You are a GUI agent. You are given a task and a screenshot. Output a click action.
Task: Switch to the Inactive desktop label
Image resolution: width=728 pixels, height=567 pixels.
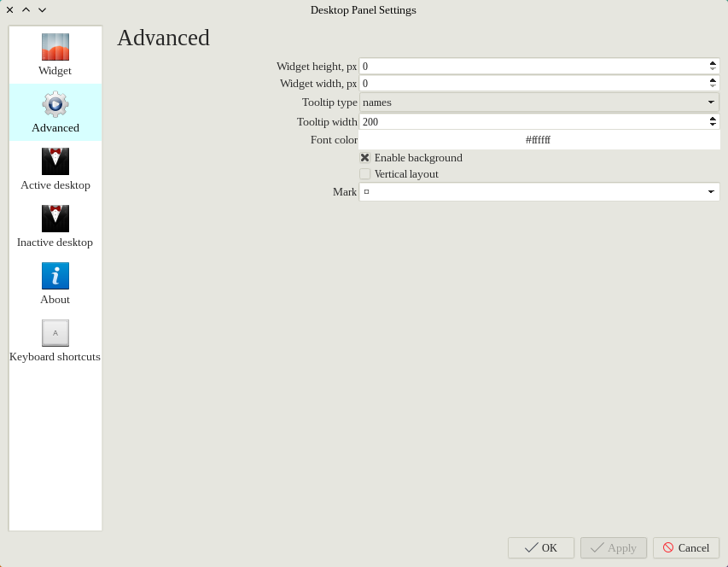55,243
